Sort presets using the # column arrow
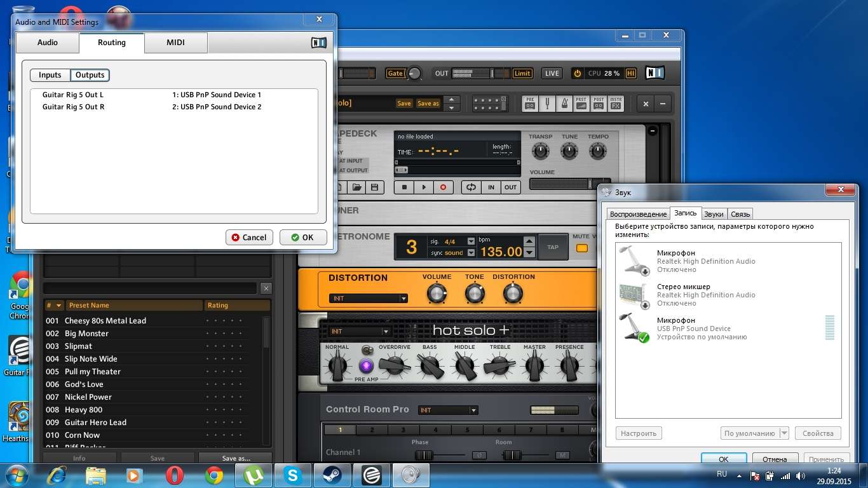Viewport: 868px width, 488px height. tap(59, 306)
